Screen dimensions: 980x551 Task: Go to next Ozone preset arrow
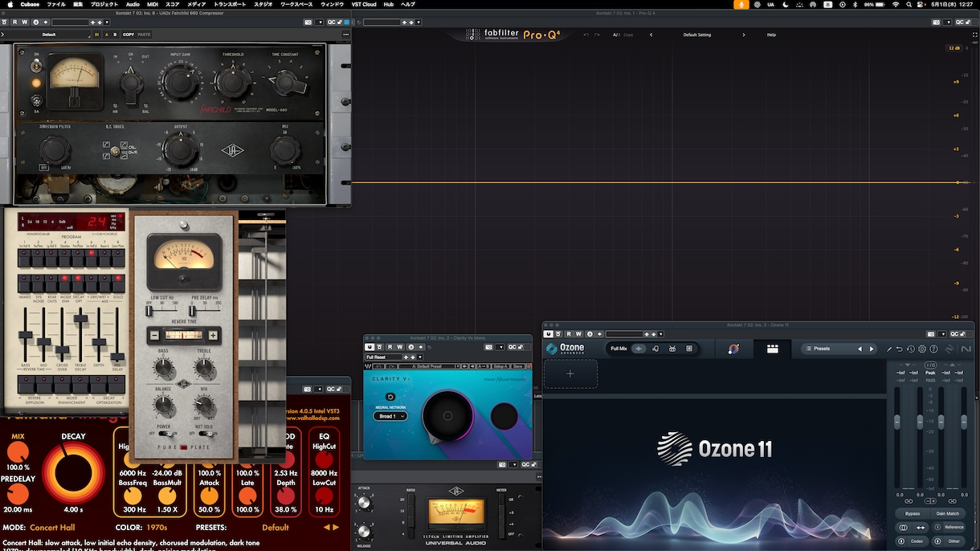[x=872, y=349]
